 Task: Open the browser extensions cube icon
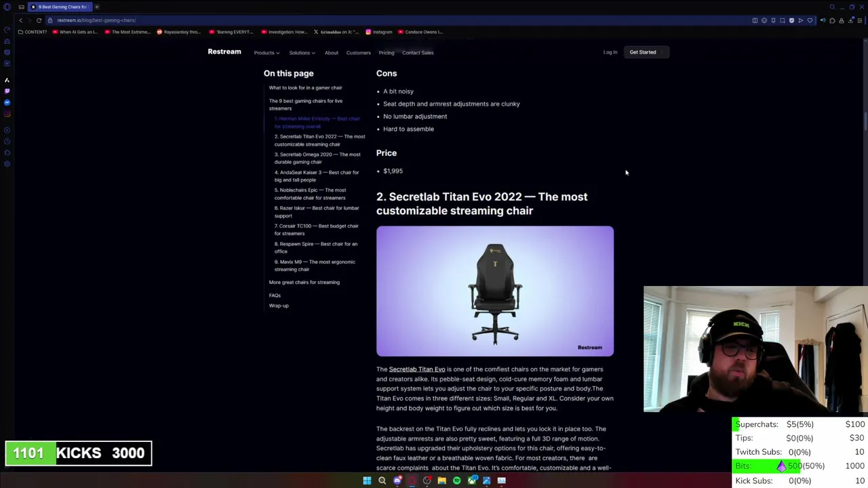pyautogui.click(x=832, y=20)
